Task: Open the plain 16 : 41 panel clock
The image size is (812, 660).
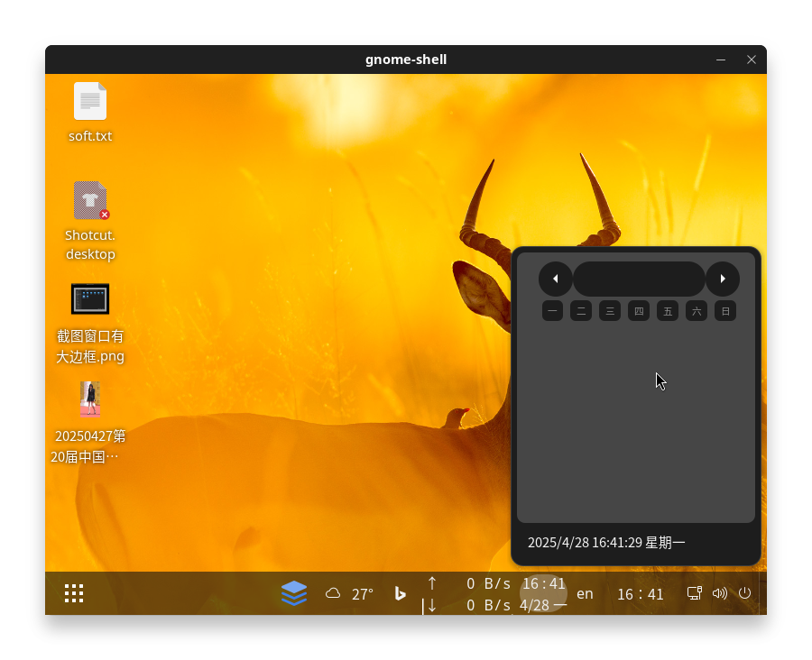Action: pyautogui.click(x=640, y=594)
